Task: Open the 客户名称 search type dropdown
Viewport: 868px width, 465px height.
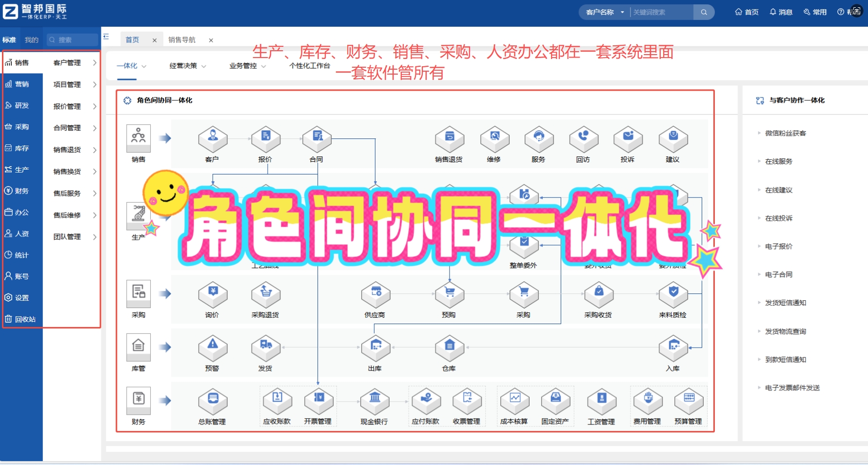Action: click(x=605, y=12)
